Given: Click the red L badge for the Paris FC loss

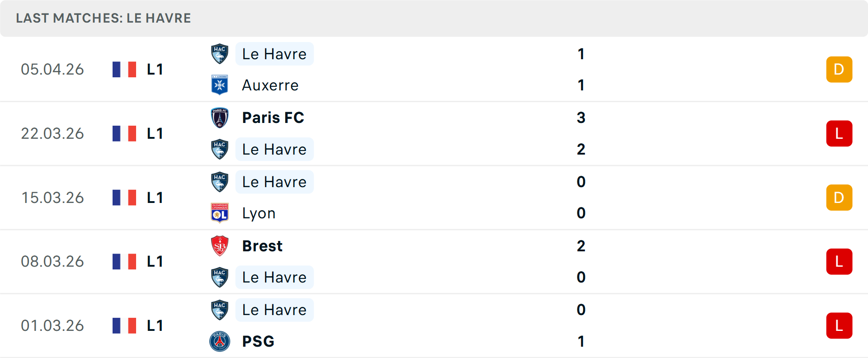Looking at the screenshot, I should point(839,133).
